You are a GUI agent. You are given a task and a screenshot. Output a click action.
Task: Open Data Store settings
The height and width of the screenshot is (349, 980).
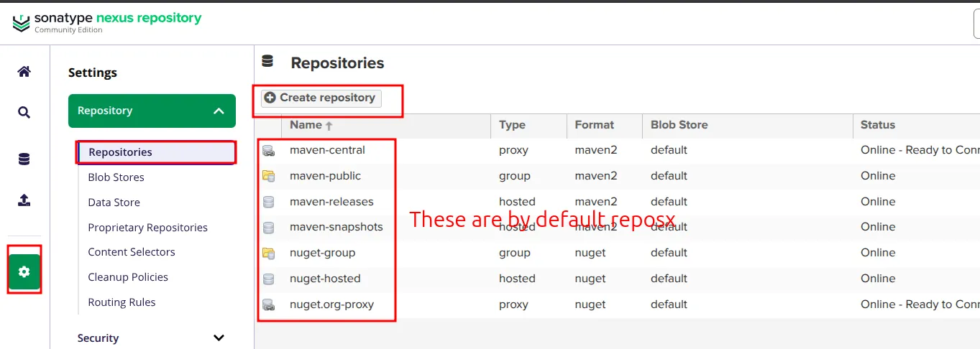pos(114,203)
